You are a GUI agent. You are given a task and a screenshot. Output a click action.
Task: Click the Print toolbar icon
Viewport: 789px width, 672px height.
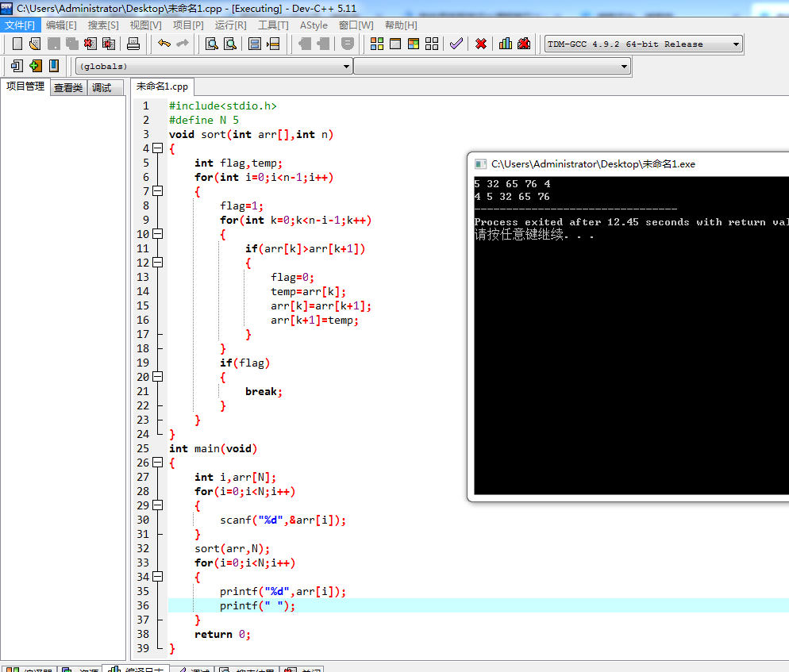(x=133, y=44)
